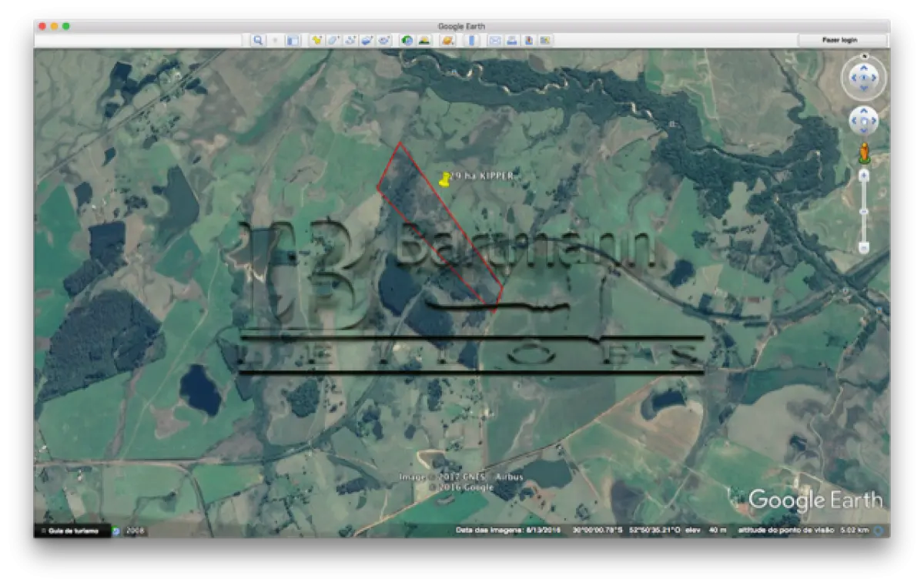Click the Search magnifier toolbar icon
This screenshot has height=586, width=924.
pyautogui.click(x=258, y=40)
